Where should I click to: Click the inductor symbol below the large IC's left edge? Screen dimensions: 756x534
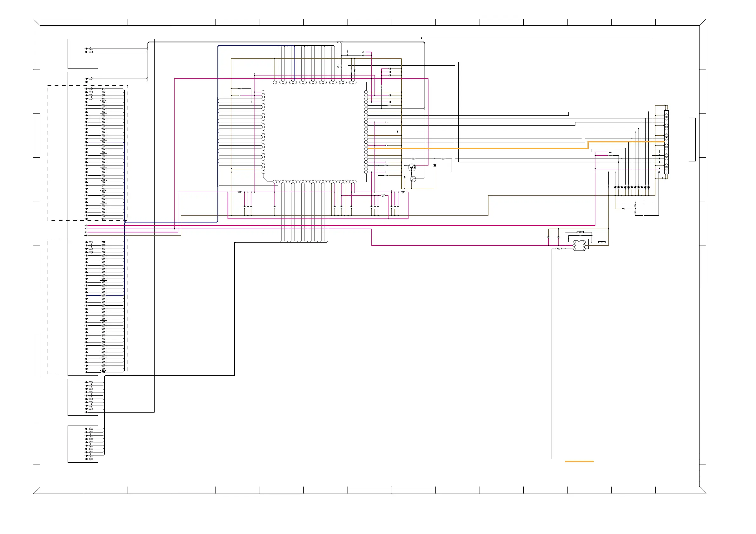[x=239, y=192]
